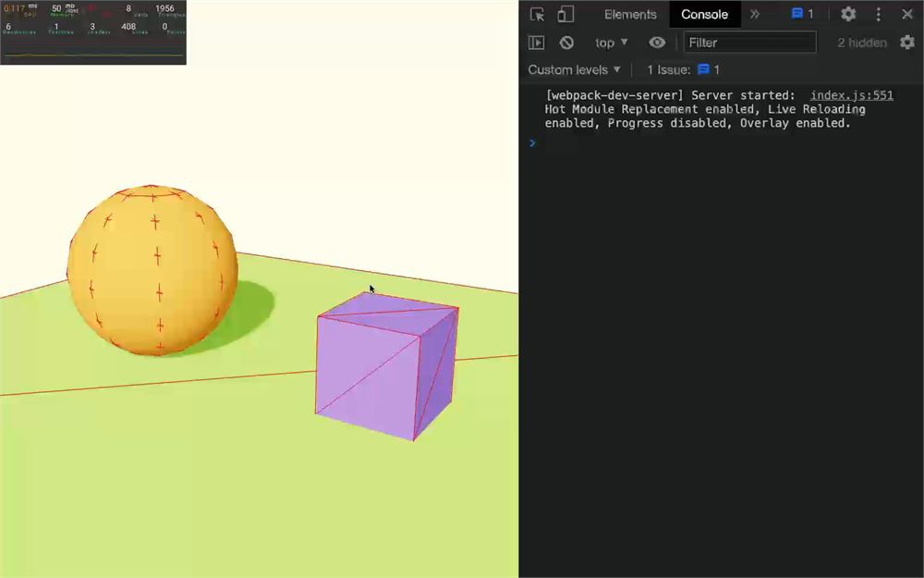This screenshot has width=924, height=578.
Task: Open the DevTools three-dot customize menu
Action: [x=878, y=14]
